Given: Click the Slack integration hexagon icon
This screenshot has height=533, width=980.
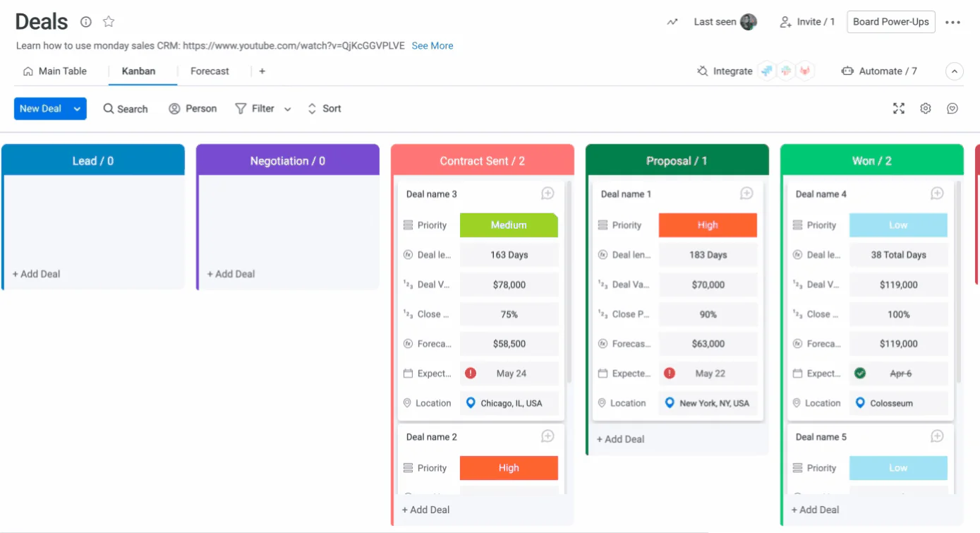Looking at the screenshot, I should [x=786, y=71].
